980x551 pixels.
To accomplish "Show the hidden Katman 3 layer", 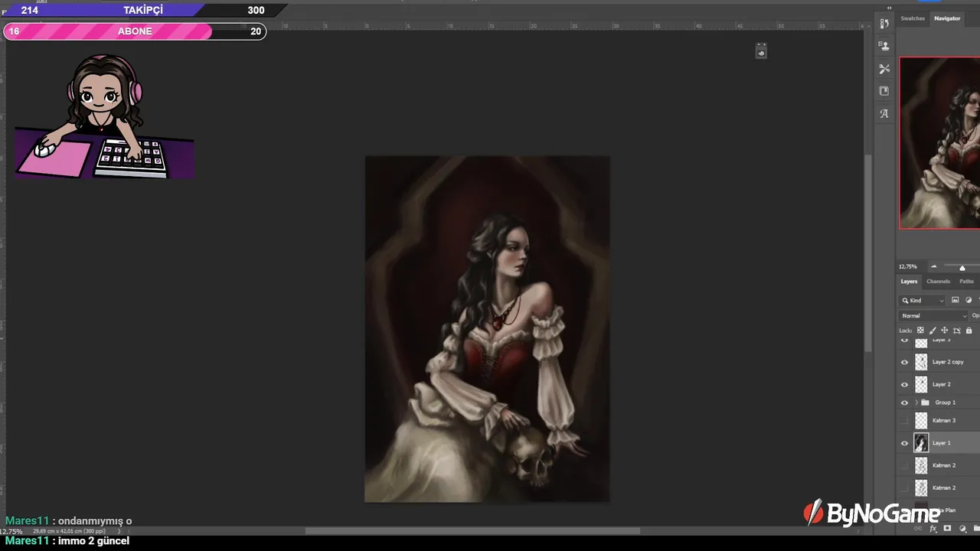I will tap(904, 420).
